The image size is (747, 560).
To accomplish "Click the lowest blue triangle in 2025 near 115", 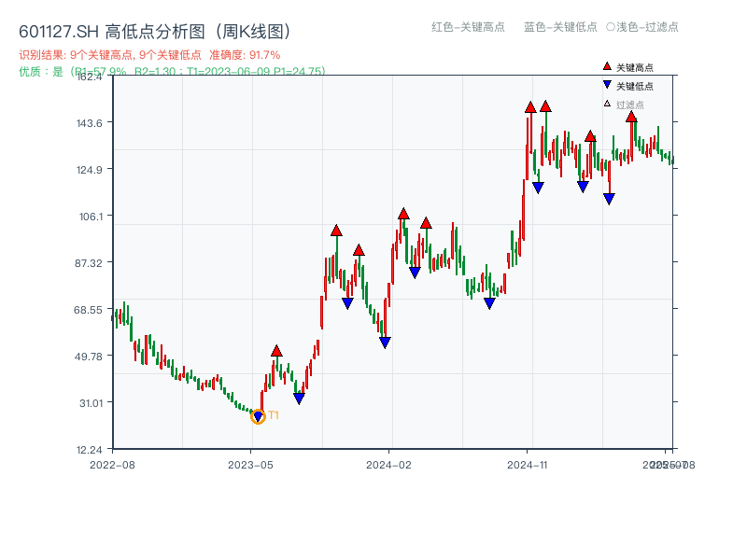I will click(609, 199).
